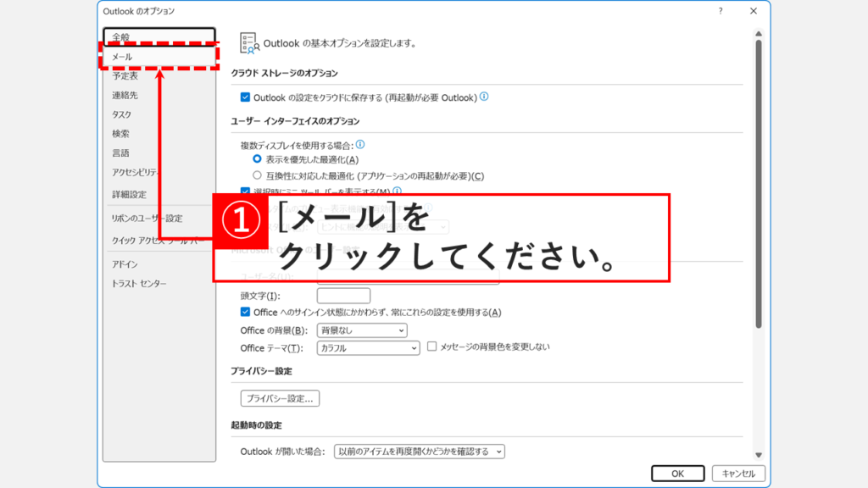This screenshot has height=488, width=868.
Task: Click the info icon next to cloud storage setting
Action: 484,96
